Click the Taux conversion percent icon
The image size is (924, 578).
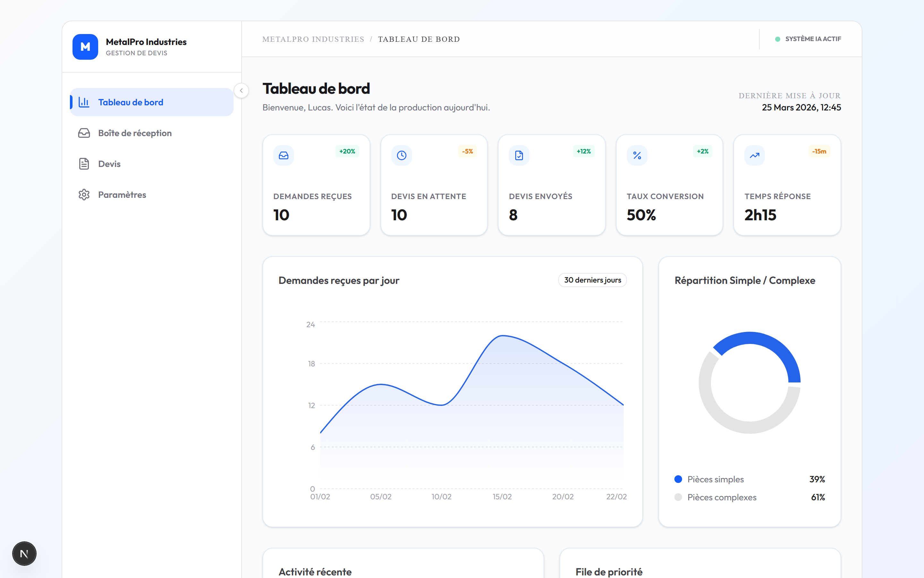click(637, 156)
